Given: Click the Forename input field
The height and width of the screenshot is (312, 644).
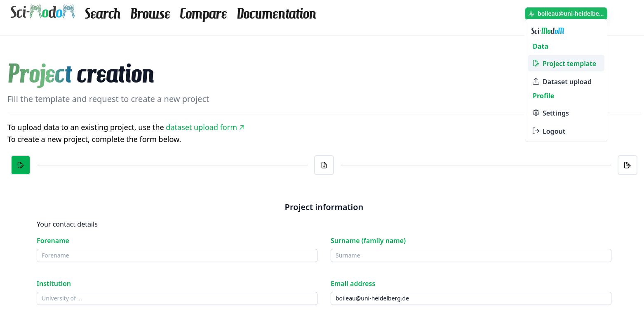Looking at the screenshot, I should pos(177,255).
